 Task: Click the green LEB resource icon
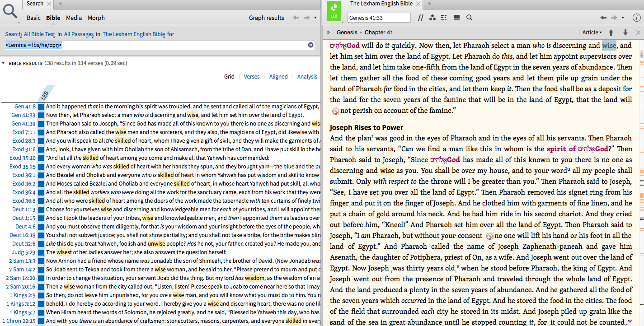(334, 11)
